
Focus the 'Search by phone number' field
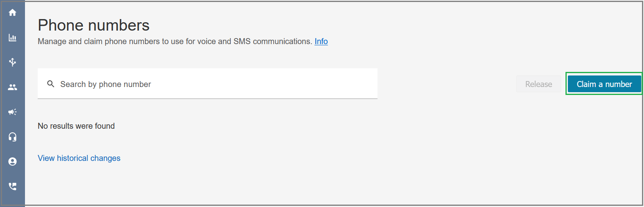pyautogui.click(x=207, y=83)
